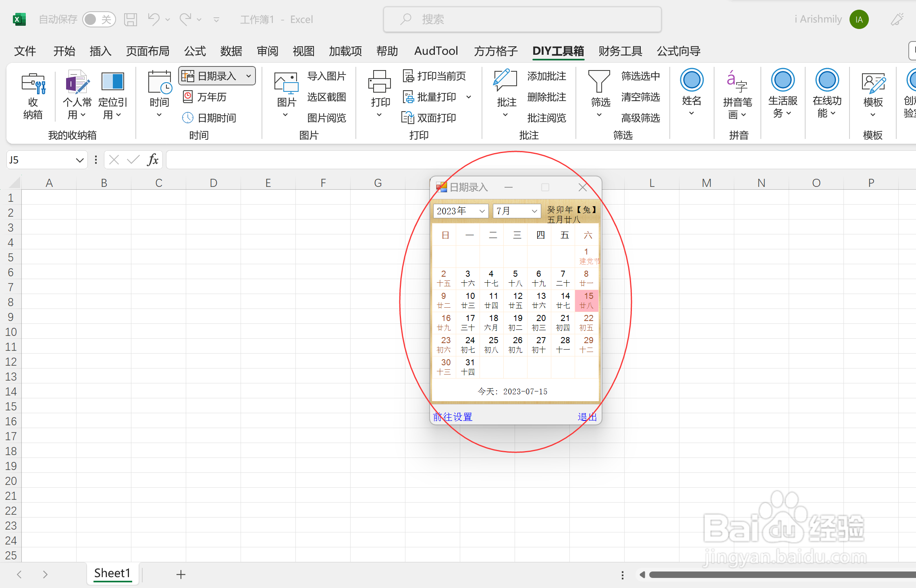
Task: Select row 10 header
Action: 11,332
